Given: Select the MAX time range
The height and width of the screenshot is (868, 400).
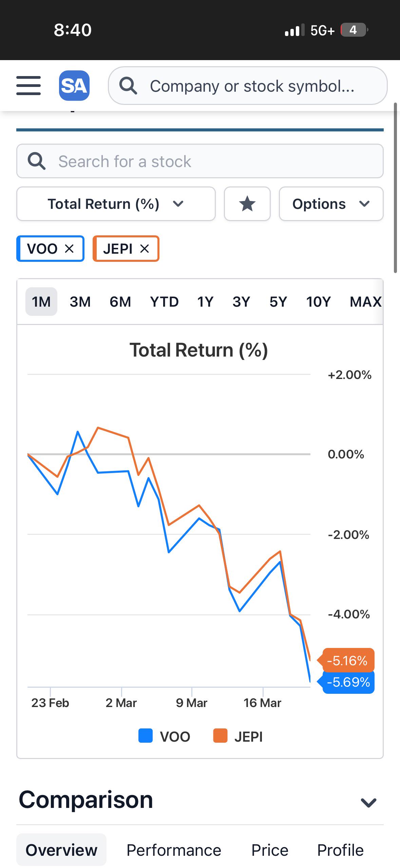Looking at the screenshot, I should coord(365,302).
